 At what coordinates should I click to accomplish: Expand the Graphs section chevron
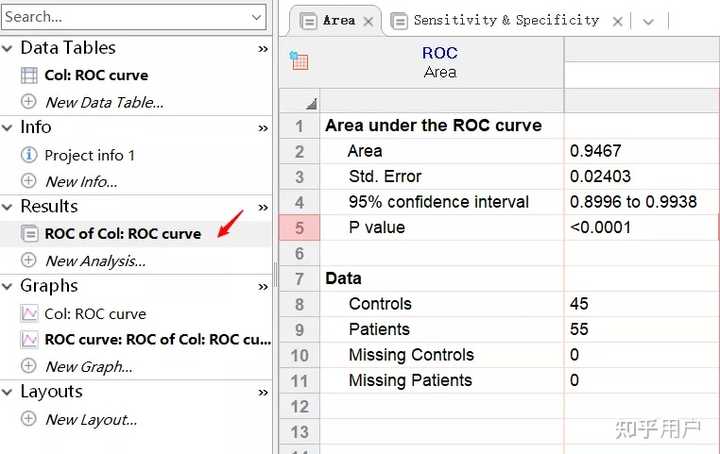tap(263, 287)
